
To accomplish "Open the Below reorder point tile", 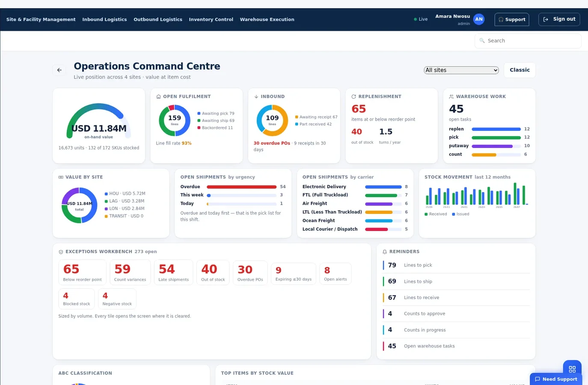I will (83, 272).
